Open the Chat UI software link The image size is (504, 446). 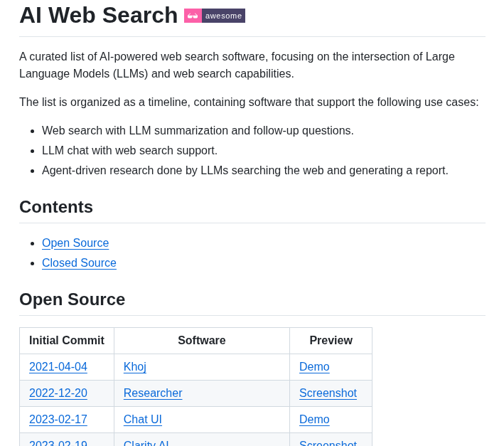point(143,420)
